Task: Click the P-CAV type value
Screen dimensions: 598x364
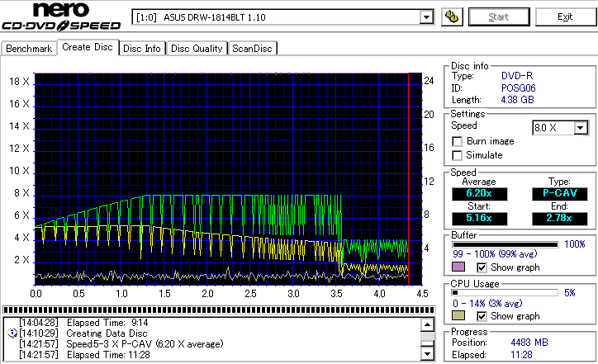Action: 560,194
